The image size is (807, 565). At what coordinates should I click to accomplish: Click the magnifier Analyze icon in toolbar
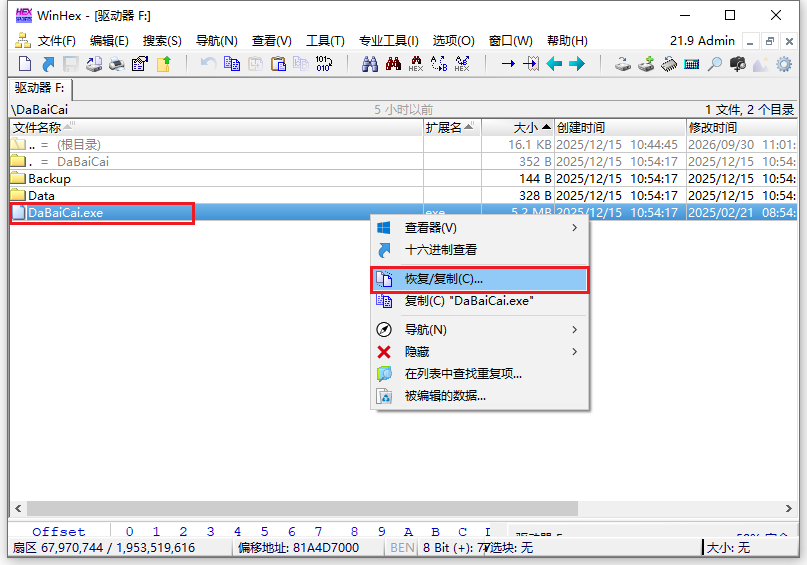(x=714, y=64)
